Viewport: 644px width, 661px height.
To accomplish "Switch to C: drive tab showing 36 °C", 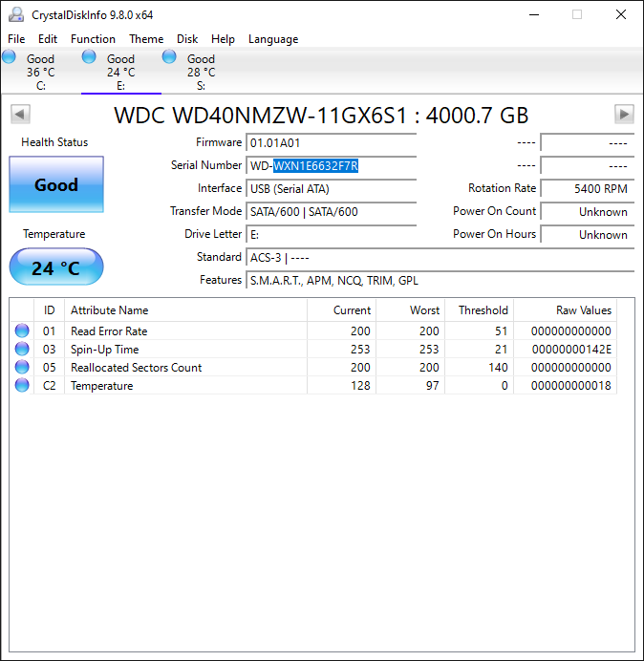I will (x=41, y=72).
